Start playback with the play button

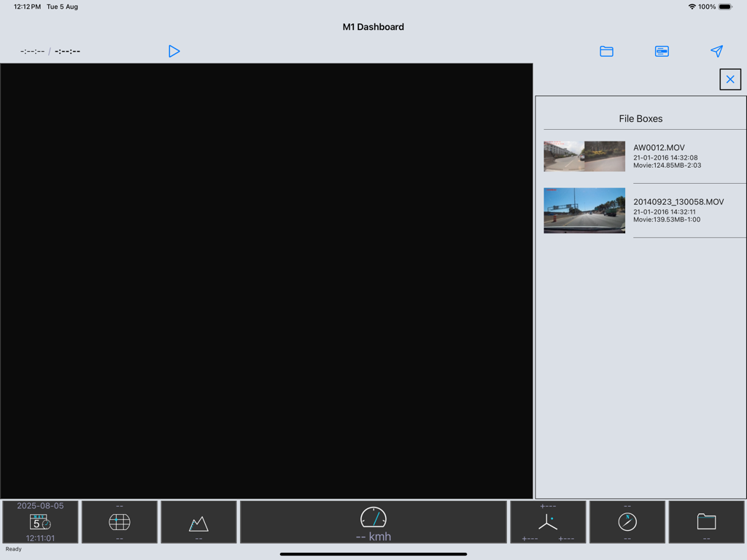[x=174, y=51]
